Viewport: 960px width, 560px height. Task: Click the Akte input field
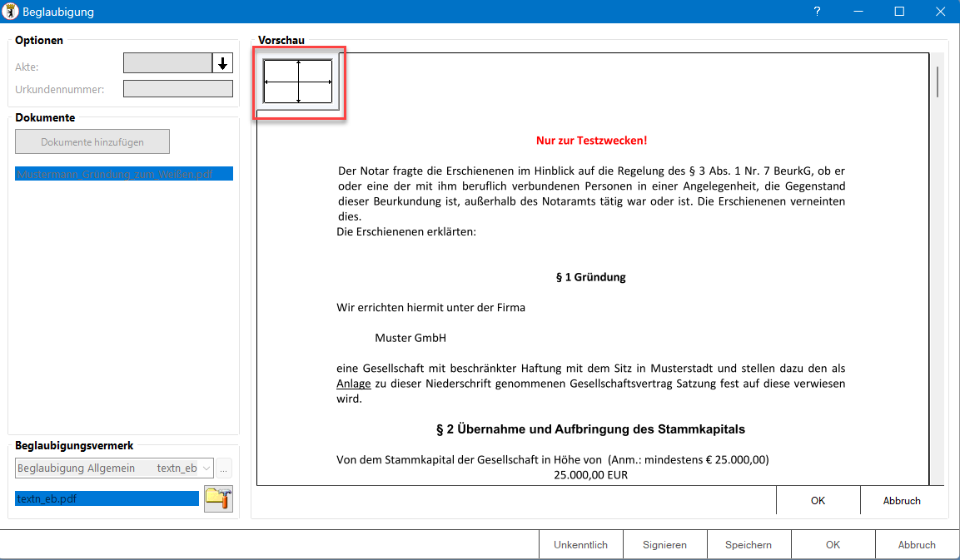(x=167, y=62)
